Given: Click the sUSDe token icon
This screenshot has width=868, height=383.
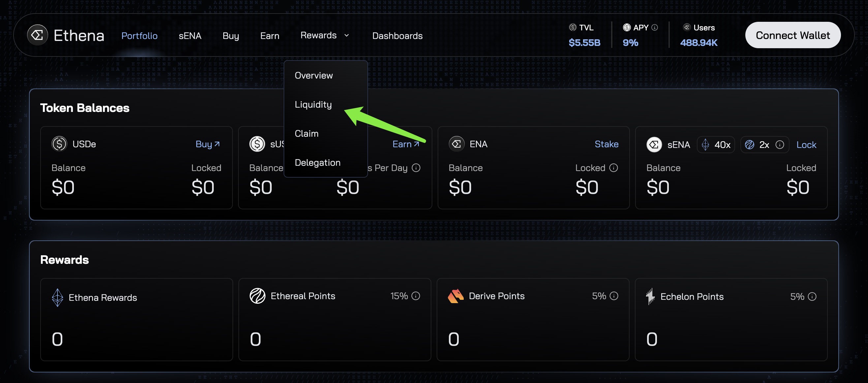Looking at the screenshot, I should (257, 144).
